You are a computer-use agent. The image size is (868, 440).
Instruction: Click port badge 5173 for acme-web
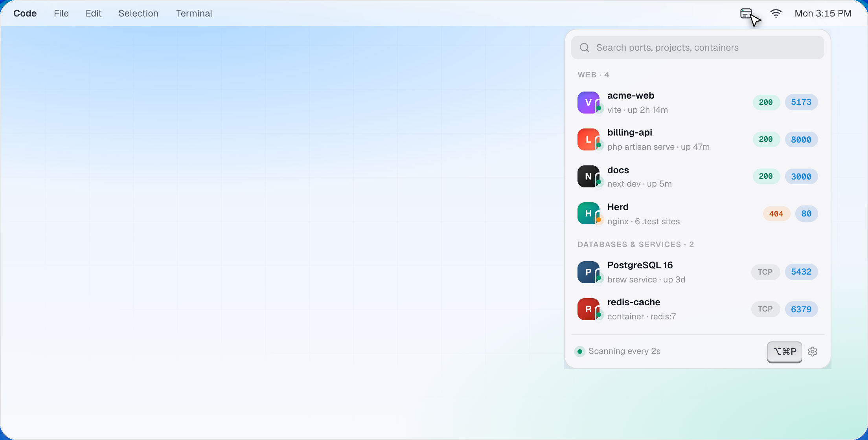coord(801,102)
